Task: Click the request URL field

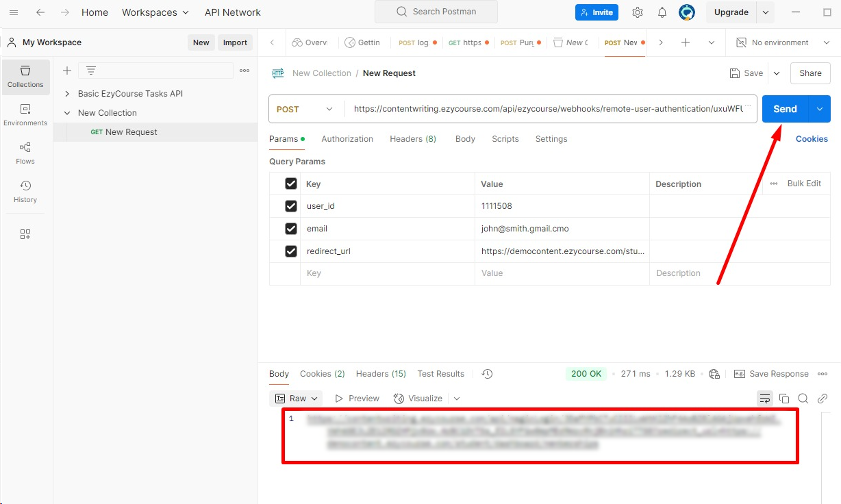Action: [550, 109]
